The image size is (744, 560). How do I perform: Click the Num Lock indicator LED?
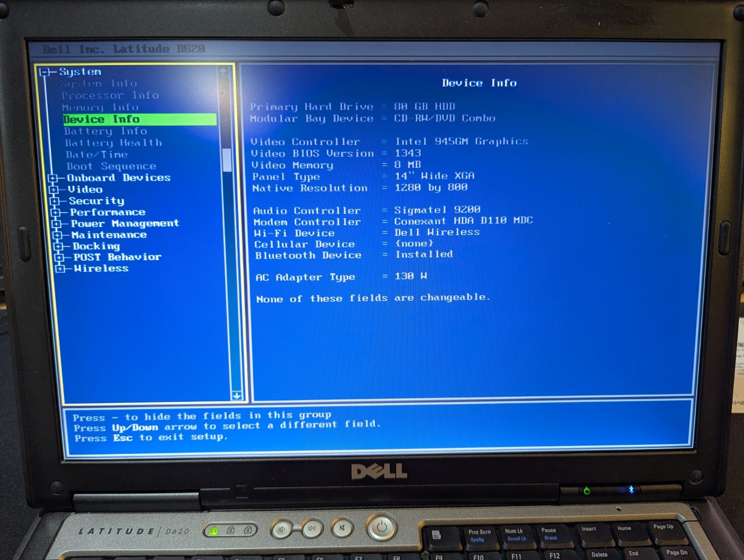click(x=213, y=531)
